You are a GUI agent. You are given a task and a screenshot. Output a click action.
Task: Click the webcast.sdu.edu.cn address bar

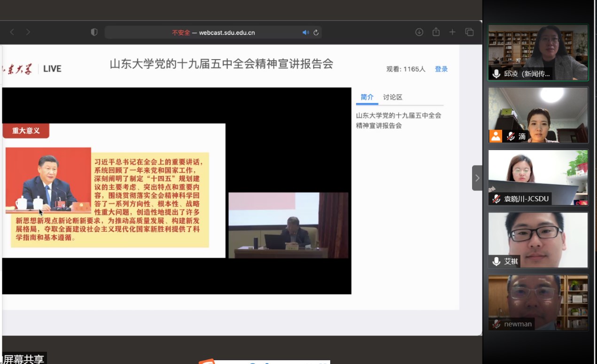[213, 32]
